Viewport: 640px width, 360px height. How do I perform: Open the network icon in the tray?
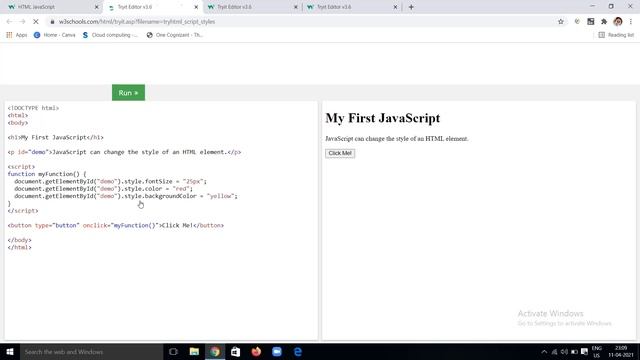554,352
